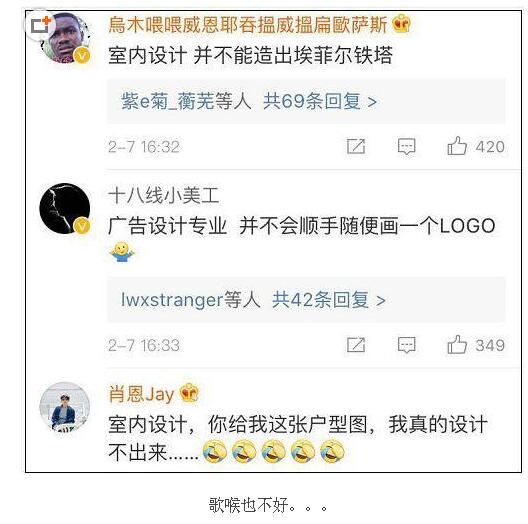Click the first commenter's avatar photo

coord(66,38)
